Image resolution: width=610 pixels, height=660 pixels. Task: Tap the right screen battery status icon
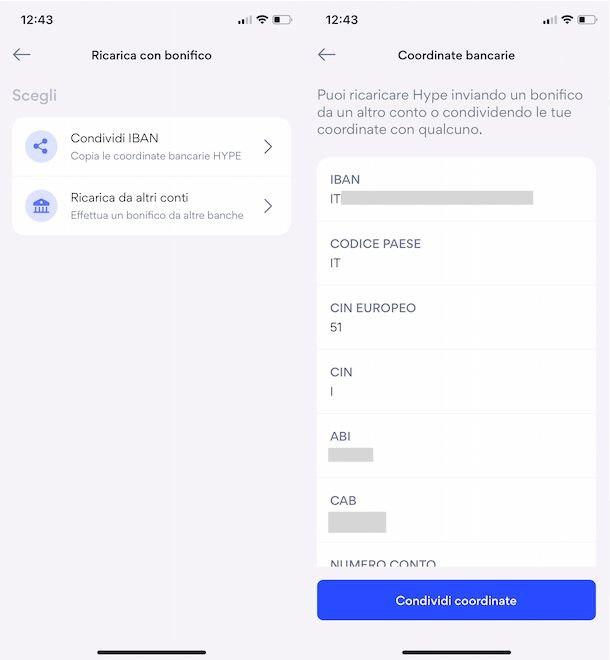click(587, 19)
